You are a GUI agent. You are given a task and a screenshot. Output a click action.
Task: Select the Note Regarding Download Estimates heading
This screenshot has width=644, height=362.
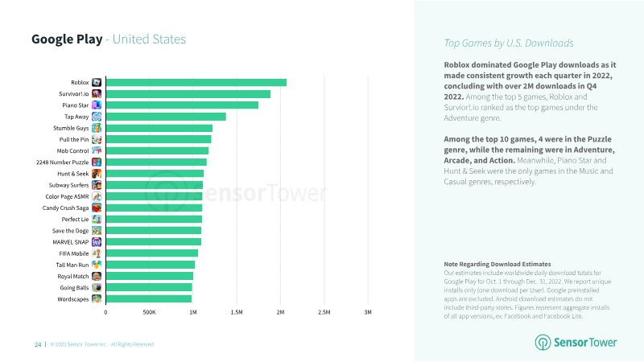497,264
